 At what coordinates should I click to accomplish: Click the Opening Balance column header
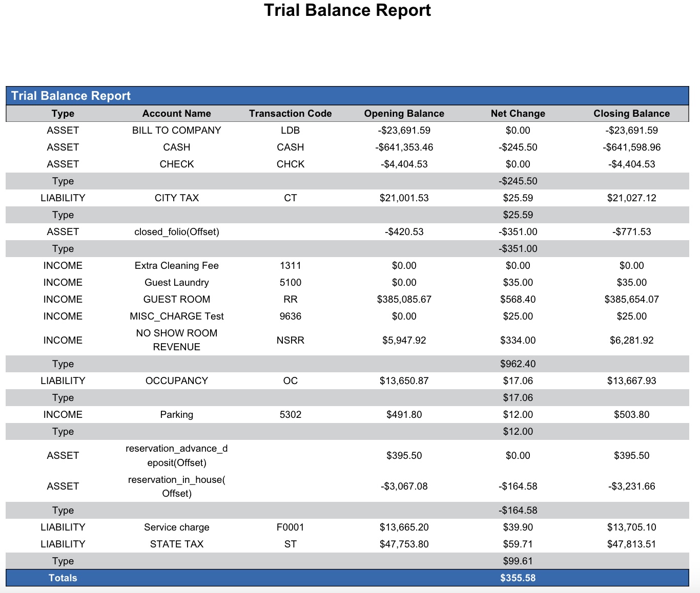(x=404, y=114)
